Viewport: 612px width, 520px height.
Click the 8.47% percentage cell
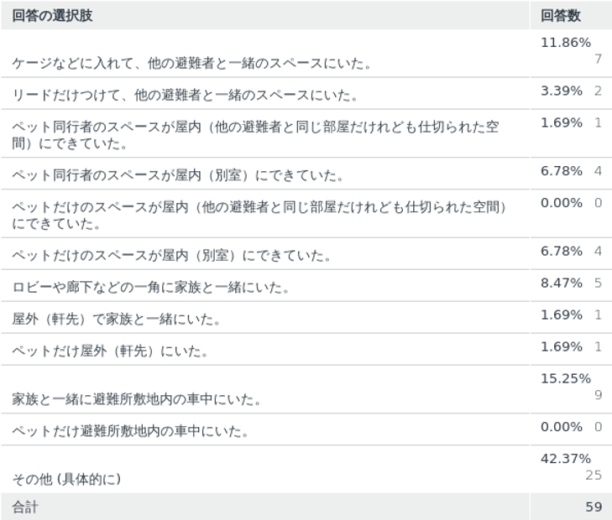tap(561, 283)
